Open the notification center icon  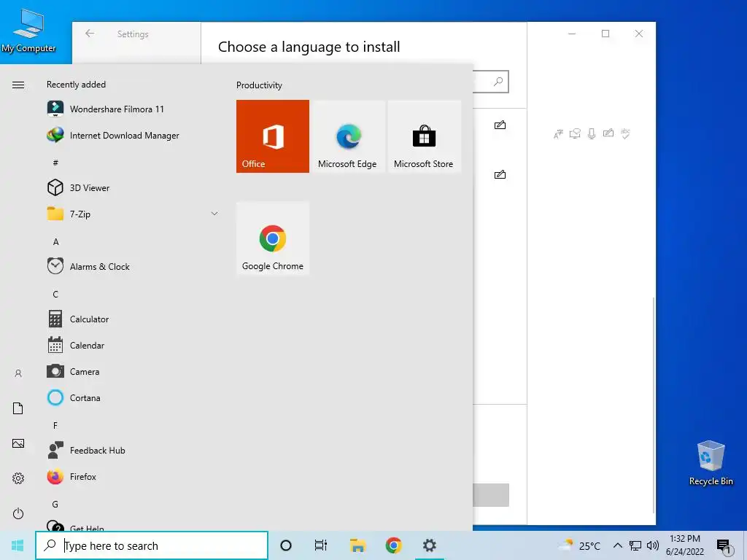(x=724, y=546)
